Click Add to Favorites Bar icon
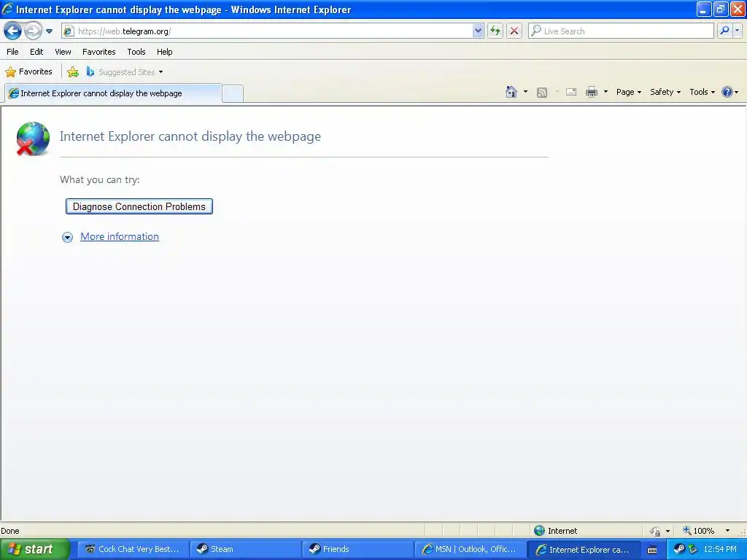Screen dimensions: 747x560 click(x=73, y=72)
